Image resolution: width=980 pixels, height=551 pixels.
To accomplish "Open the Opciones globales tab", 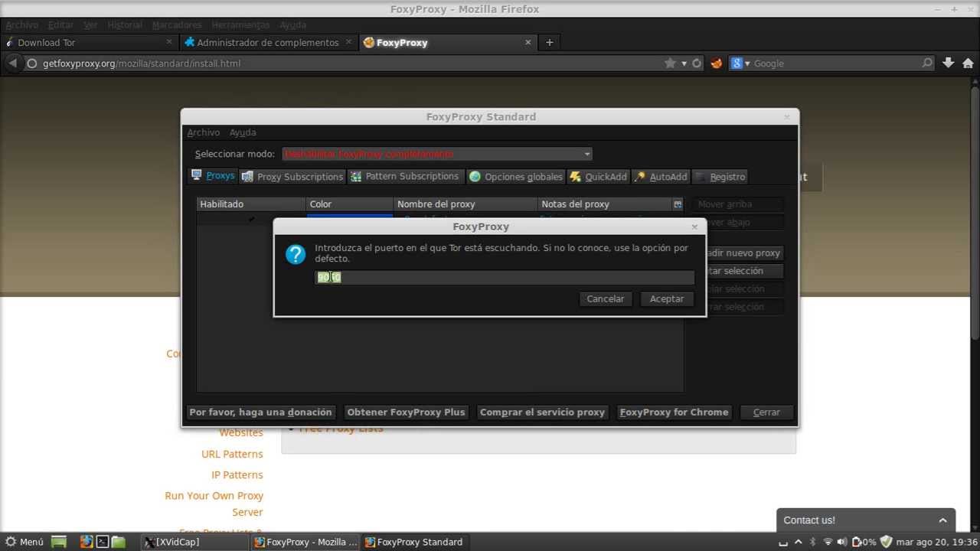I will click(x=515, y=176).
